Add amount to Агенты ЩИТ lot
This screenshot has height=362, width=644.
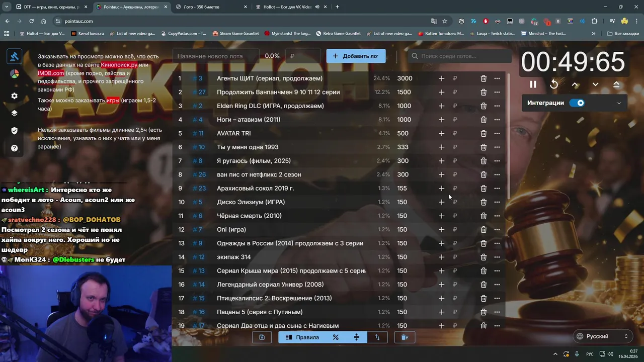click(441, 78)
